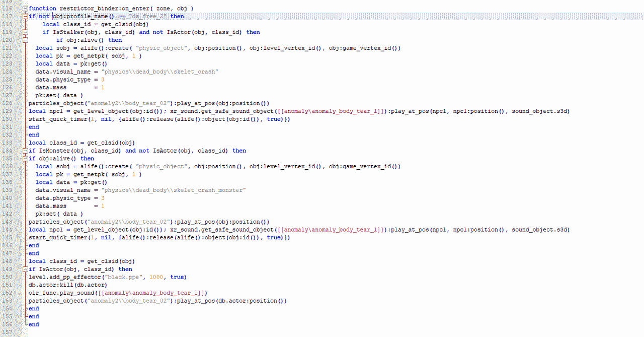Collapse the restrictor_binder:on_enter function fold at line 116

tap(25, 9)
